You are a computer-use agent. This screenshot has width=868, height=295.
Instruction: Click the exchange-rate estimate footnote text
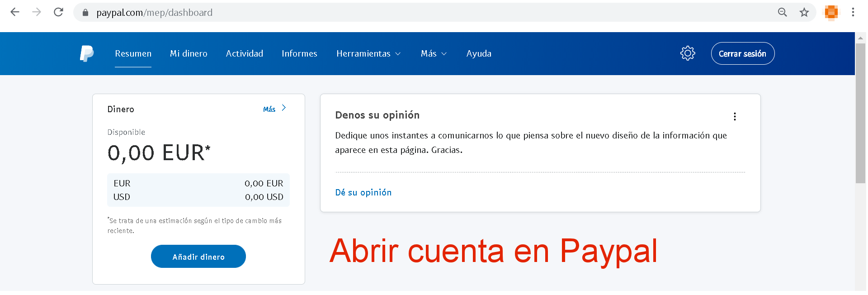[194, 225]
